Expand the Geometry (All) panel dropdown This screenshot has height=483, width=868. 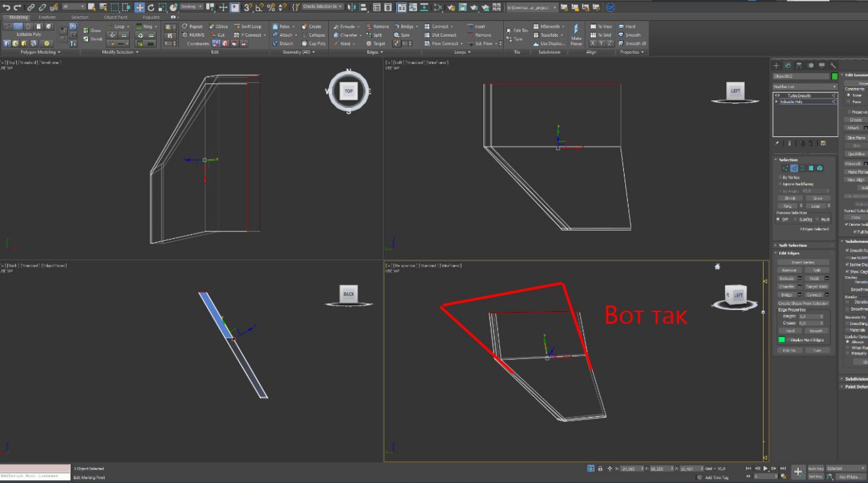(298, 52)
